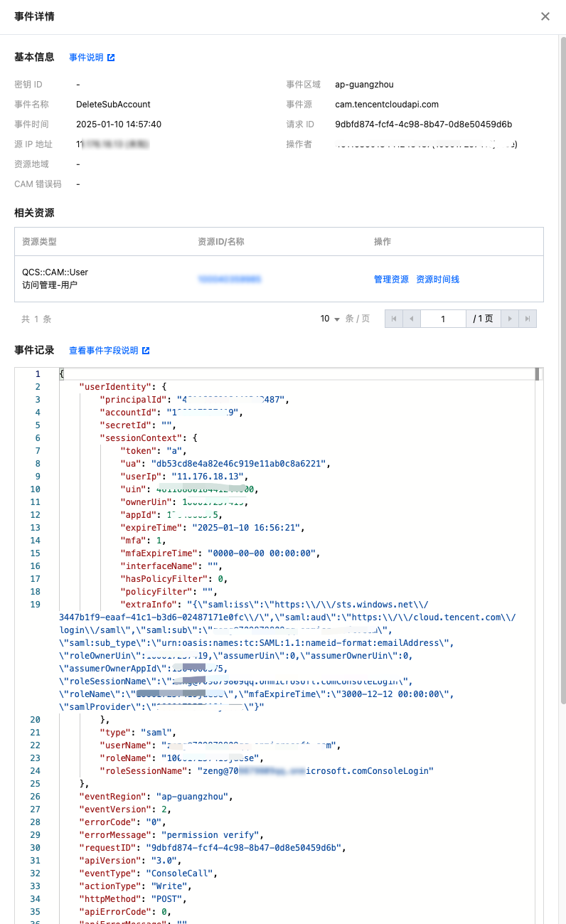566x924 pixels.
Task: Click 资源ID/名称 column header
Action: 220,242
